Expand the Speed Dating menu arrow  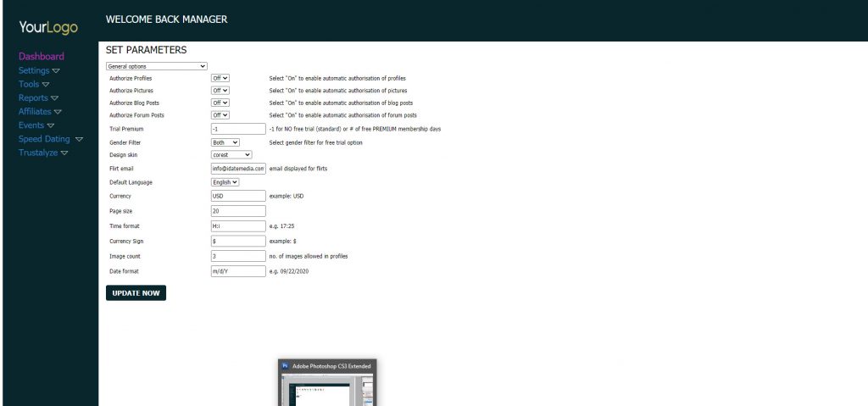coord(79,140)
